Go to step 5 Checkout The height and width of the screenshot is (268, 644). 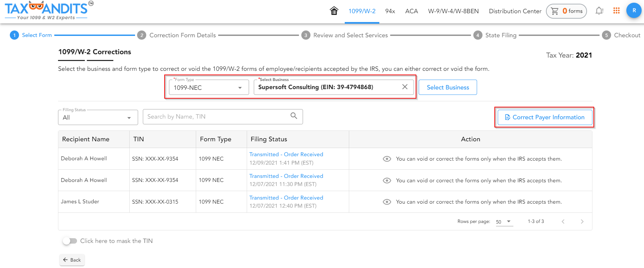coord(621,35)
